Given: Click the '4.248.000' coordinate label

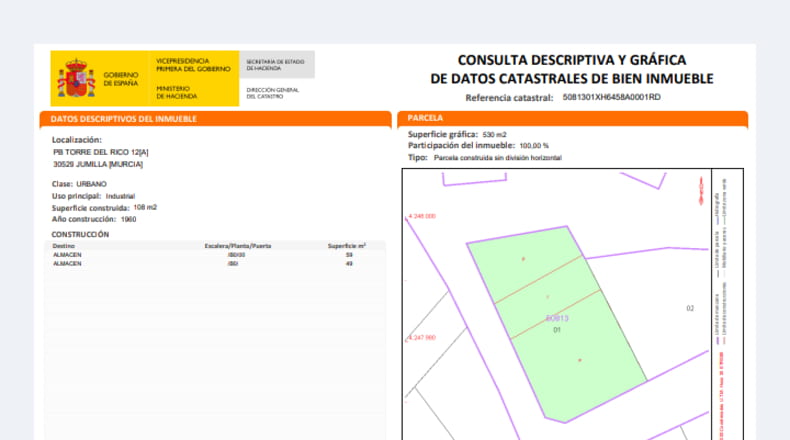Looking at the screenshot, I should (x=422, y=216).
